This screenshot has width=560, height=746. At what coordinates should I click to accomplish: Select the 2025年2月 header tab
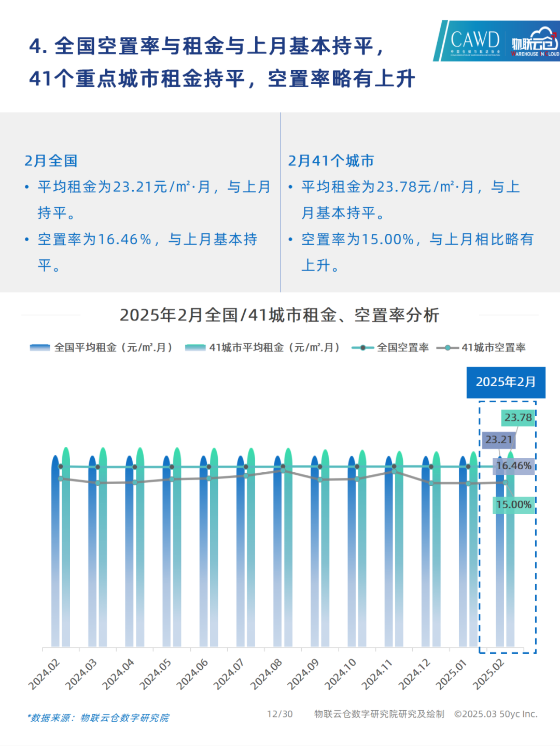(x=506, y=383)
